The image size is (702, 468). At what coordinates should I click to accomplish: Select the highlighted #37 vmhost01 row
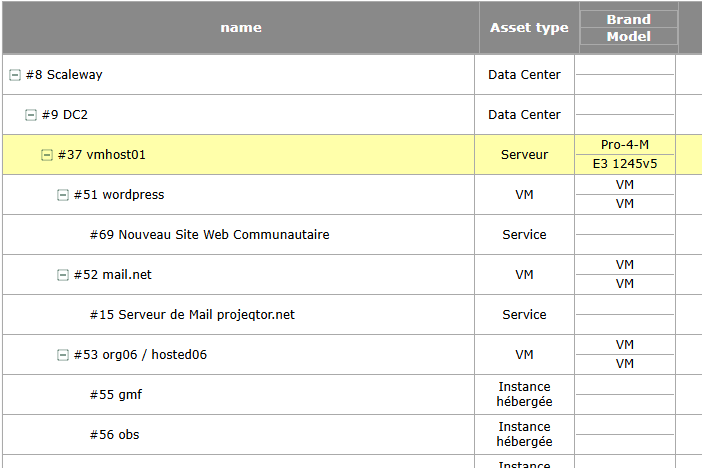[102, 155]
